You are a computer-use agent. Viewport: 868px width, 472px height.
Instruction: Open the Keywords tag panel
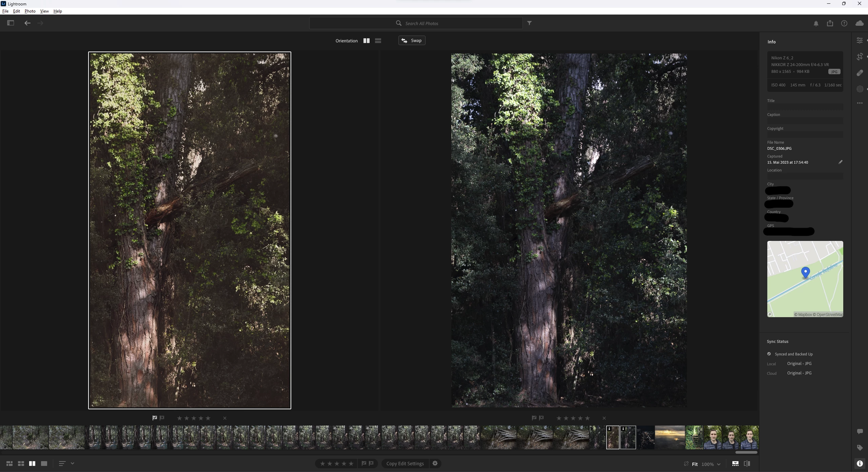860,448
